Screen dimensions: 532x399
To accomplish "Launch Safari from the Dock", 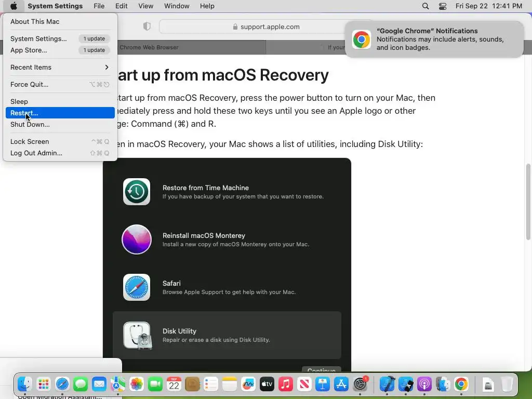I will coord(62,384).
